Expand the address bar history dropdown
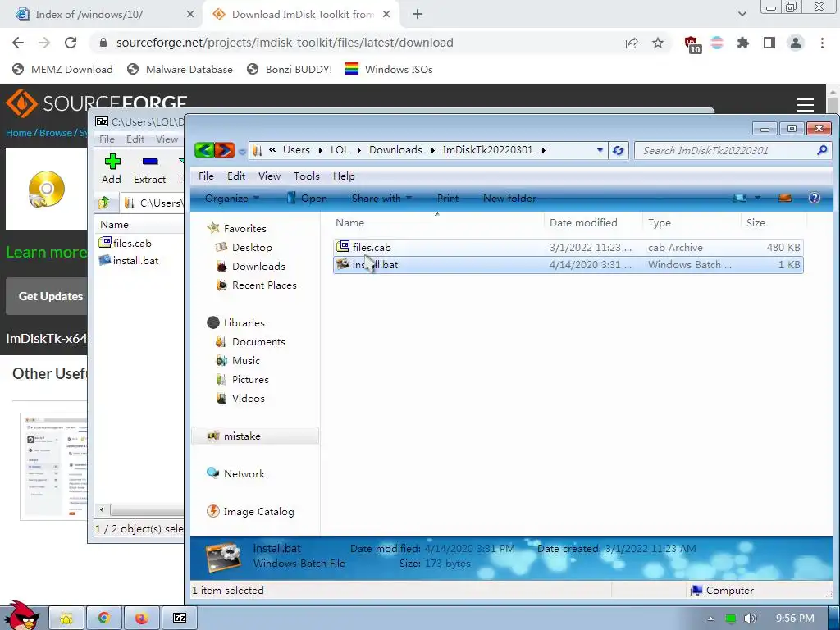The image size is (840, 630). tap(600, 151)
